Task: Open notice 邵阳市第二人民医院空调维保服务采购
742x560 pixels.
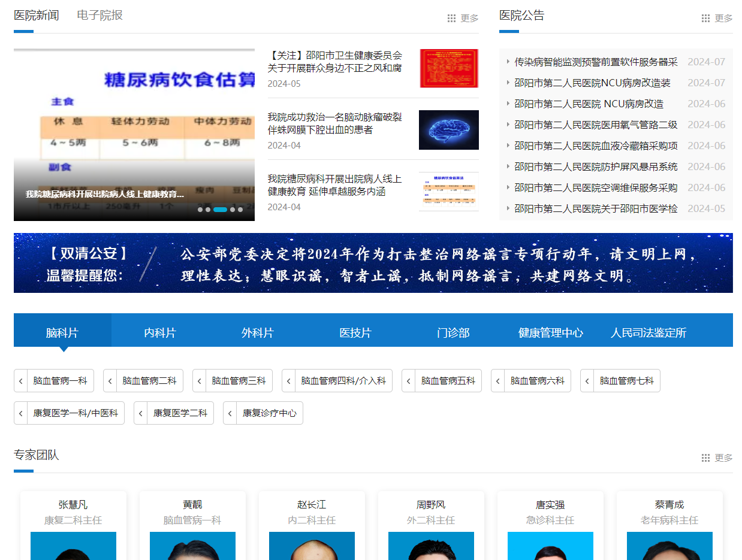Action: pos(596,187)
